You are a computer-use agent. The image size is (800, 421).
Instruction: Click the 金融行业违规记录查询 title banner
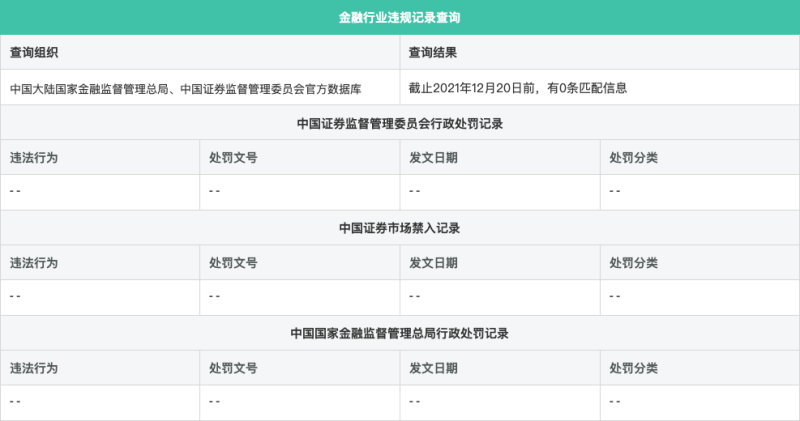coord(399,17)
